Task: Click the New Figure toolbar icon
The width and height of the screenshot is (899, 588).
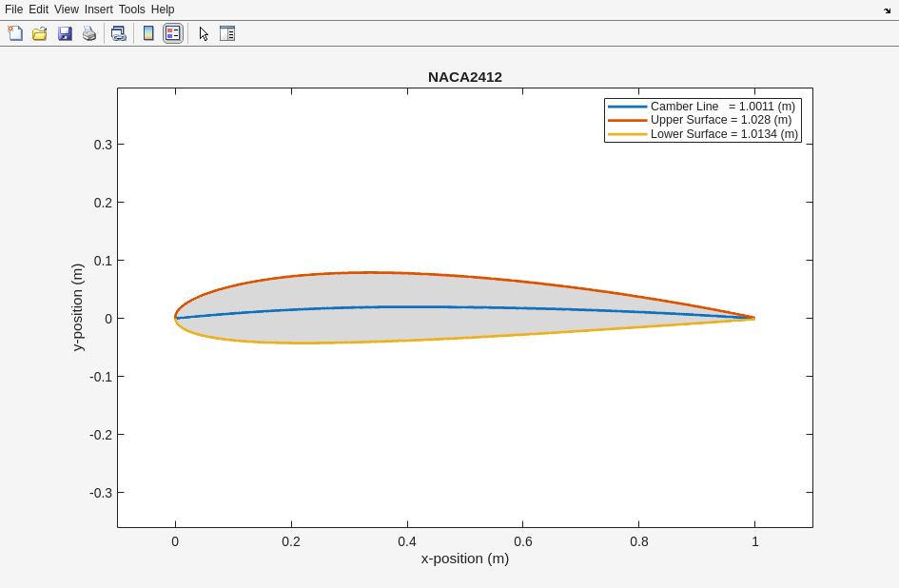Action: (x=15, y=33)
